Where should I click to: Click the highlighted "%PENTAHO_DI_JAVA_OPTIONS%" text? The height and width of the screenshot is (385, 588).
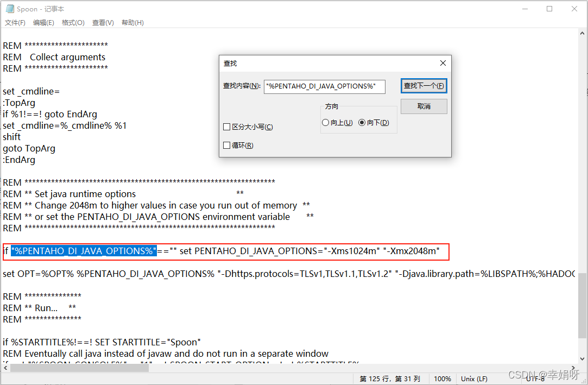(84, 251)
